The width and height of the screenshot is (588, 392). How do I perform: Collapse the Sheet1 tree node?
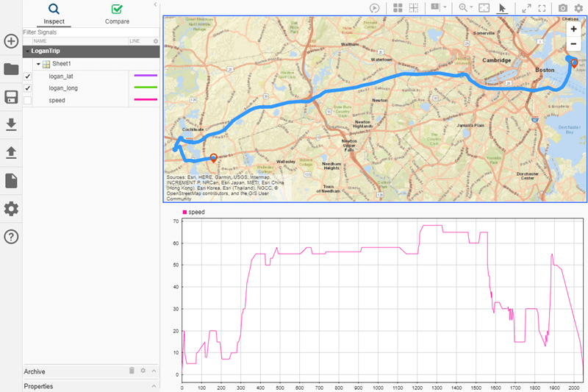point(38,64)
